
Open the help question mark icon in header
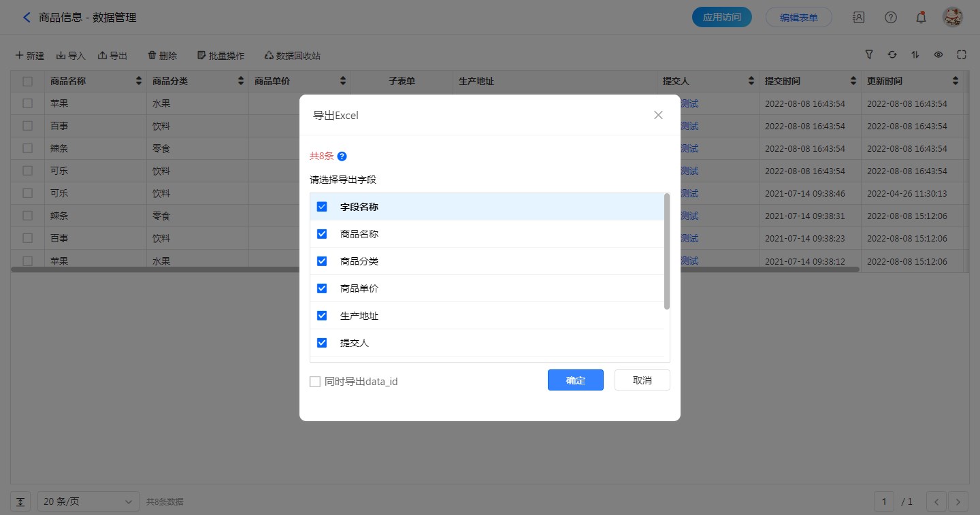[890, 18]
